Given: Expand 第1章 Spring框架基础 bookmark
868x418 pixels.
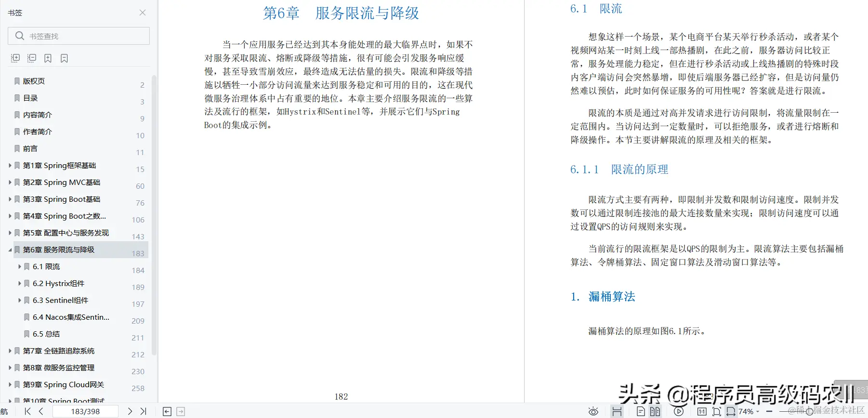Looking at the screenshot, I should click(x=10, y=165).
